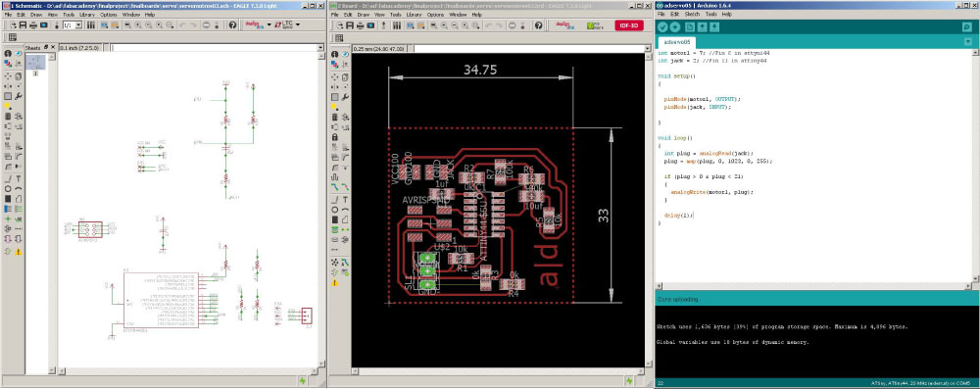Print the board layout with the printer icon
Screen dimensions: 980x389
click(360, 25)
